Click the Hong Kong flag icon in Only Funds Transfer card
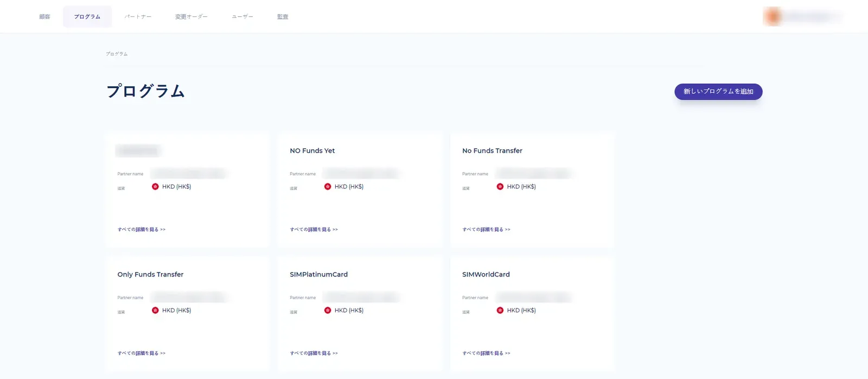 (155, 311)
